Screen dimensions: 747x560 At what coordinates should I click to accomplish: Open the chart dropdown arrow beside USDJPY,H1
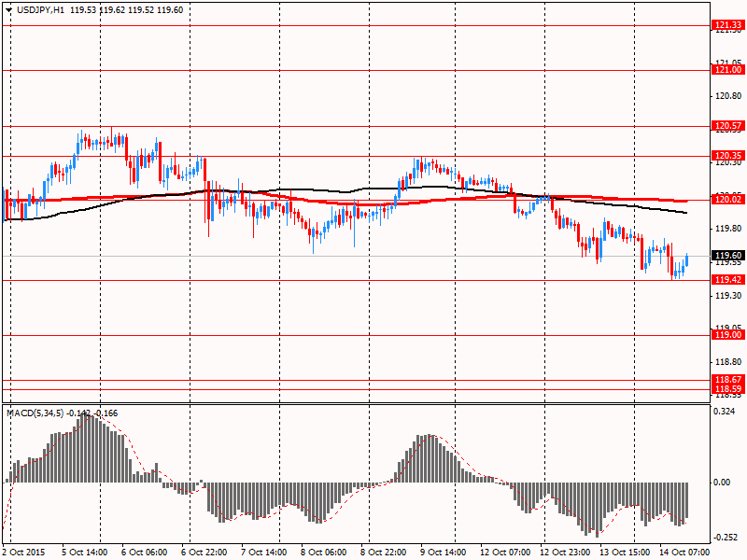point(8,10)
